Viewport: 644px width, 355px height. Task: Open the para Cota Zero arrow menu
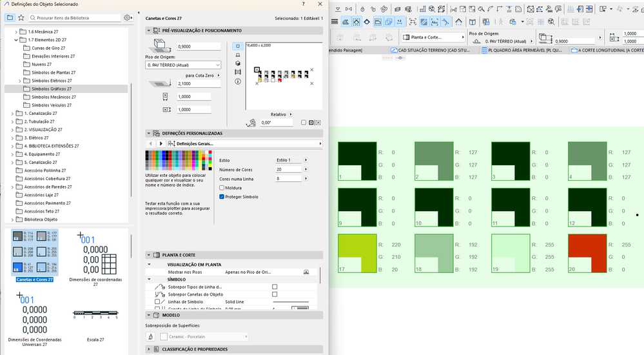[x=219, y=76]
